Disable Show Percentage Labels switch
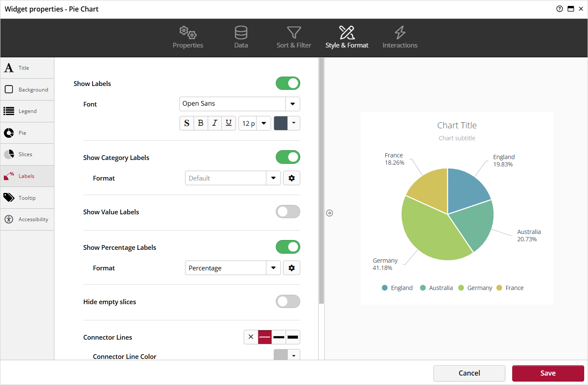Image resolution: width=588 pixels, height=385 pixels. (x=288, y=247)
